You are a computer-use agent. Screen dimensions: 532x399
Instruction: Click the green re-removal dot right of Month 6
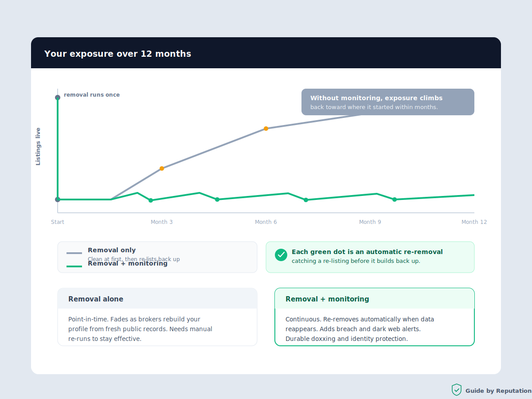click(306, 200)
